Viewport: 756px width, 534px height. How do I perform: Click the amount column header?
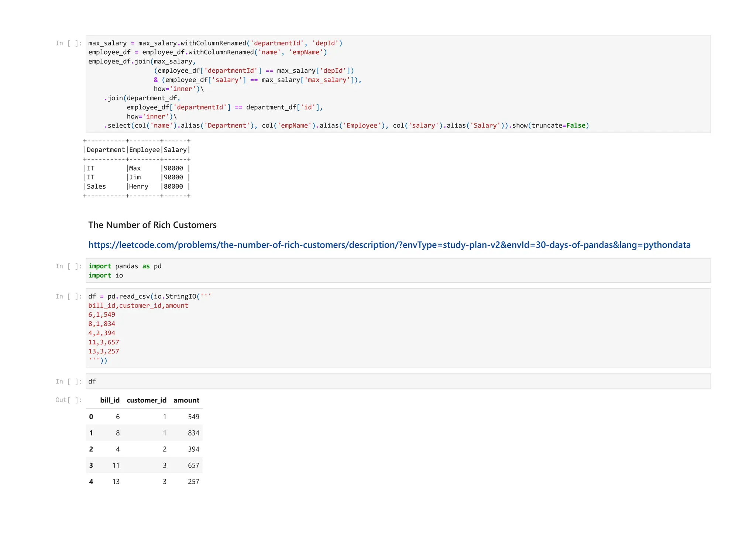186,400
